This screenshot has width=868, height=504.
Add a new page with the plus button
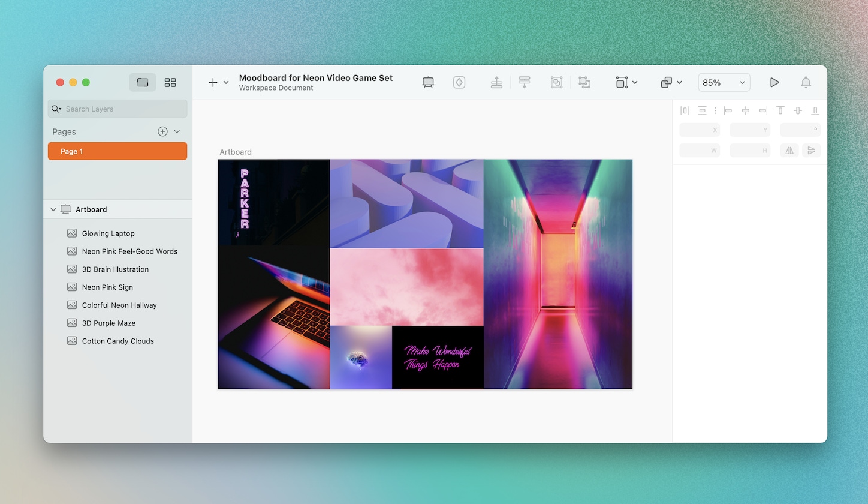(162, 131)
